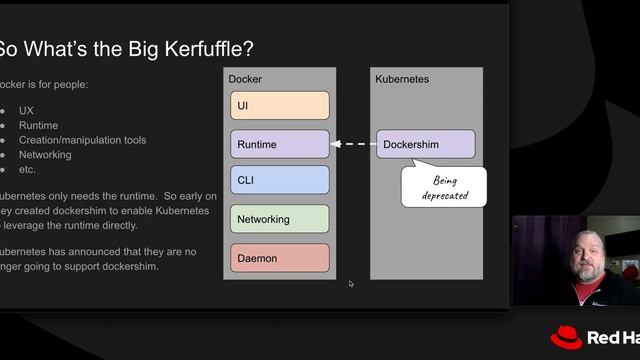This screenshot has height=360, width=640.
Task: Click the 'etc.' bullet item
Action: (x=27, y=169)
